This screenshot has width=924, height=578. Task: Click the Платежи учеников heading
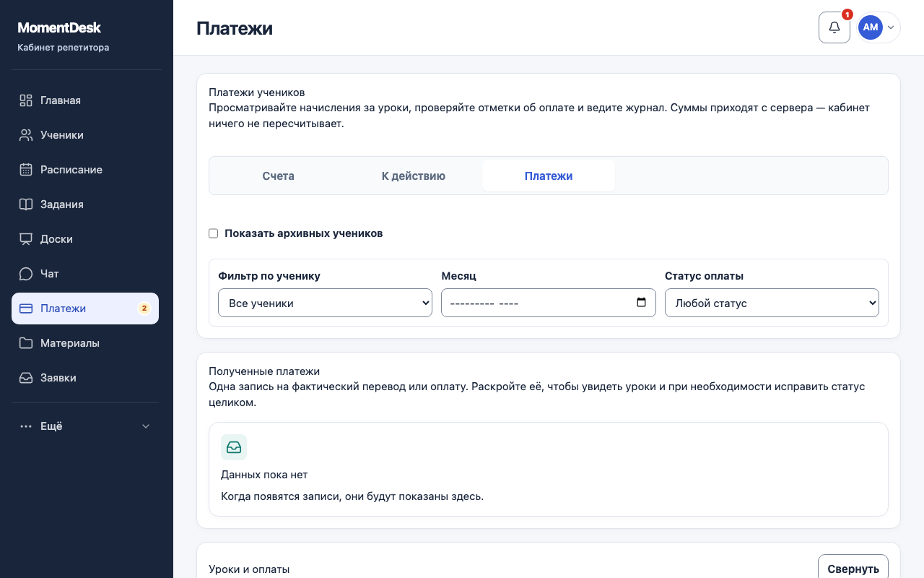(257, 92)
